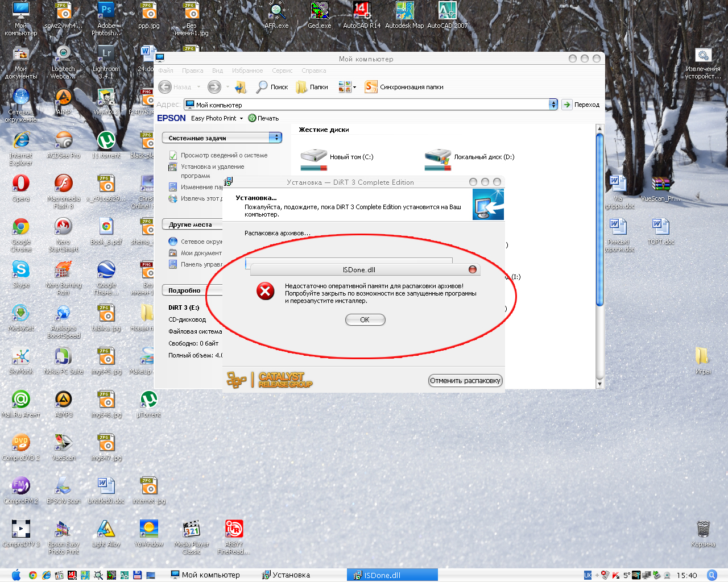
Task: Click the Отменить распаковку button
Action: (465, 381)
